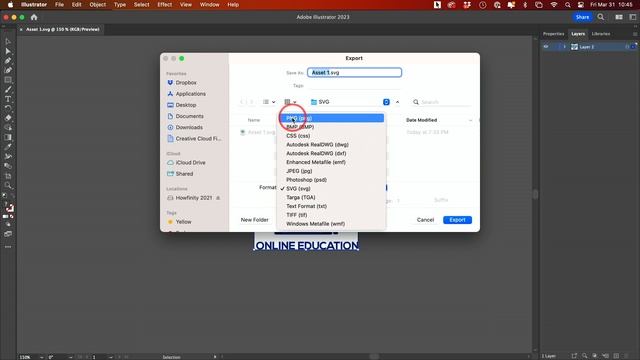The image size is (640, 360).
Task: Click the Share button
Action: [x=582, y=17]
